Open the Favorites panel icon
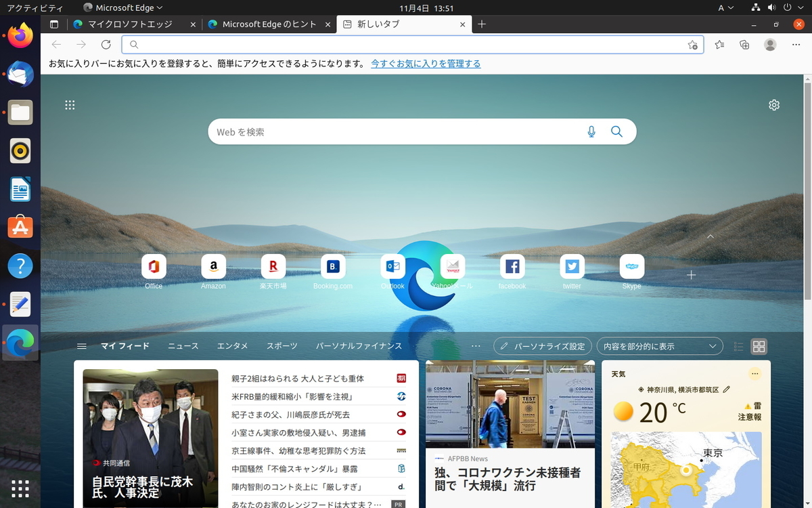This screenshot has width=812, height=508. [x=719, y=45]
